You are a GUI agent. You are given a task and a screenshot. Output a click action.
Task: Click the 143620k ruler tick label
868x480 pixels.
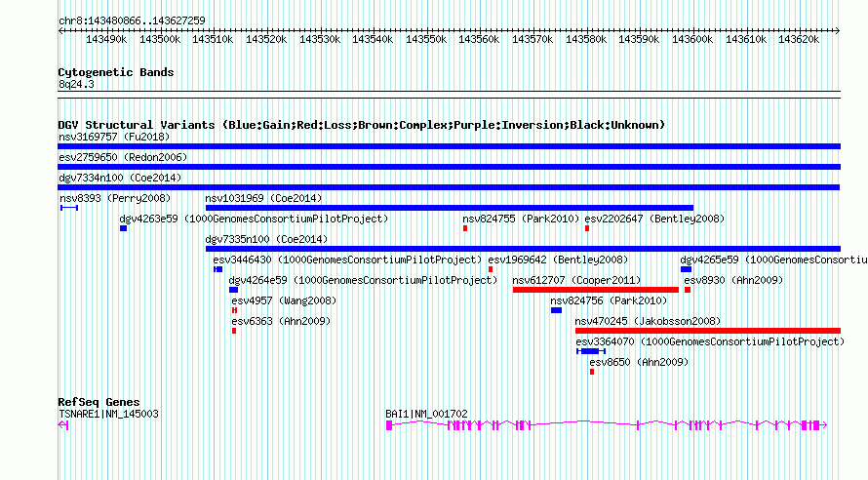pos(799,39)
